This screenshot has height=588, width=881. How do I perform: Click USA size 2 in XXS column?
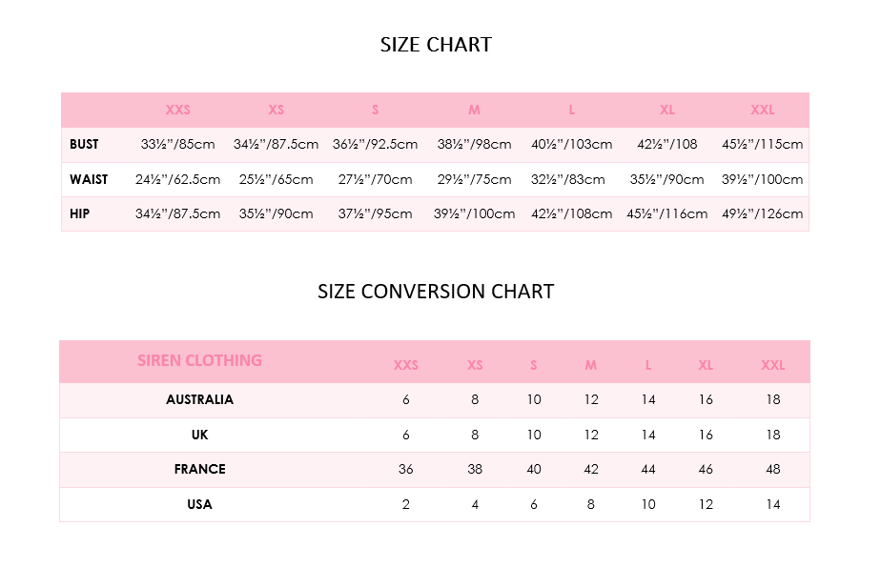[x=405, y=504]
